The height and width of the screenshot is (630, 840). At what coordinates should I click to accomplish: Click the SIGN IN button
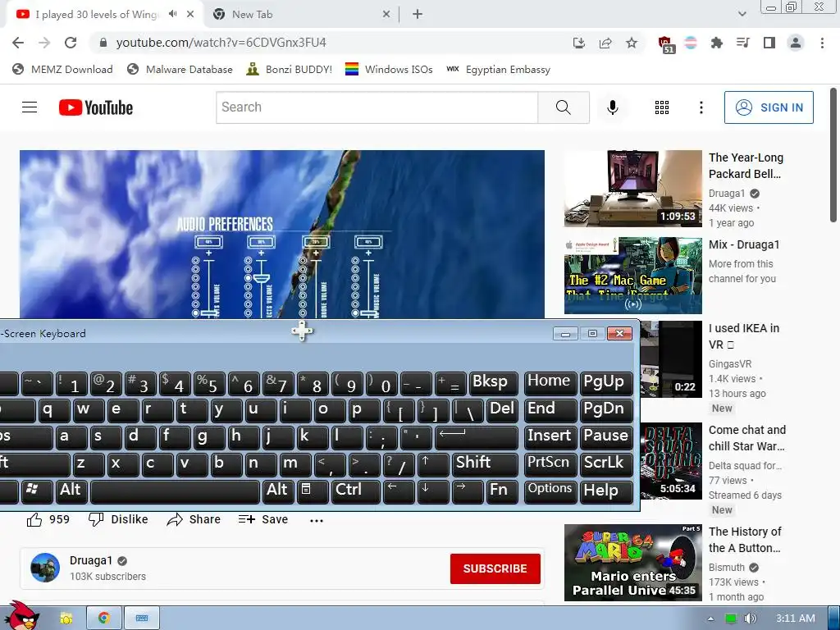pyautogui.click(x=769, y=107)
